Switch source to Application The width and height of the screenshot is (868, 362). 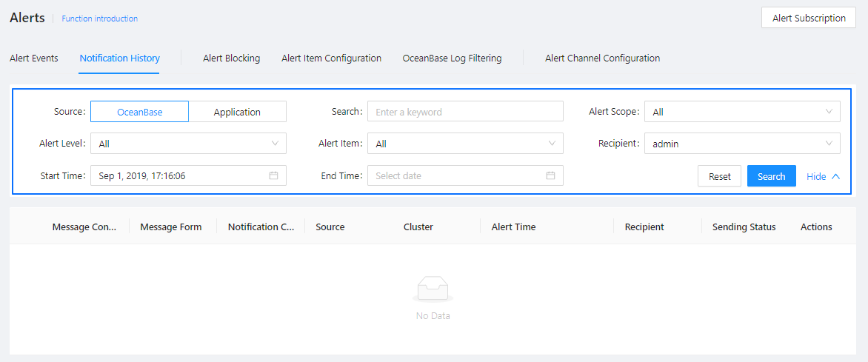tap(237, 112)
